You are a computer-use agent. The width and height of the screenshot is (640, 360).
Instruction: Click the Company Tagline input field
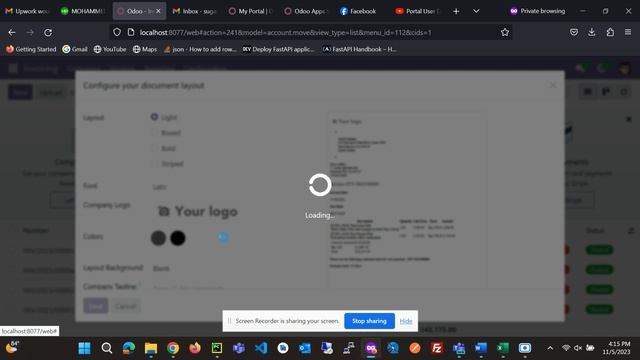(x=233, y=287)
